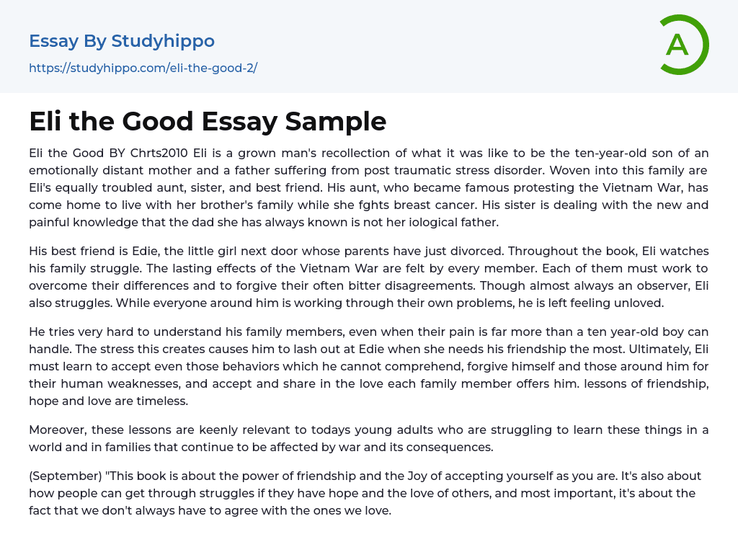Click the word "Studyhippo" in the header
The height and width of the screenshot is (560, 738).
pos(163,41)
